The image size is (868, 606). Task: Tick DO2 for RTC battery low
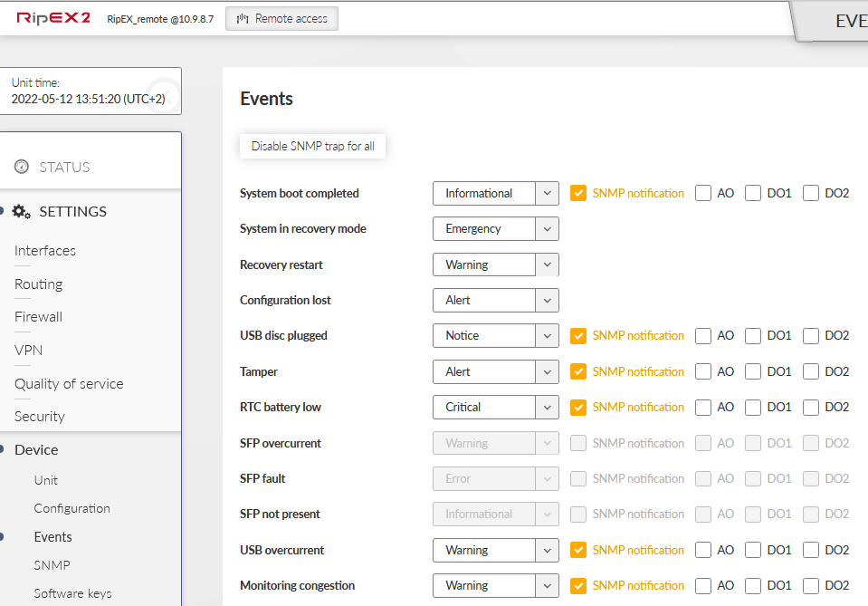coord(811,407)
